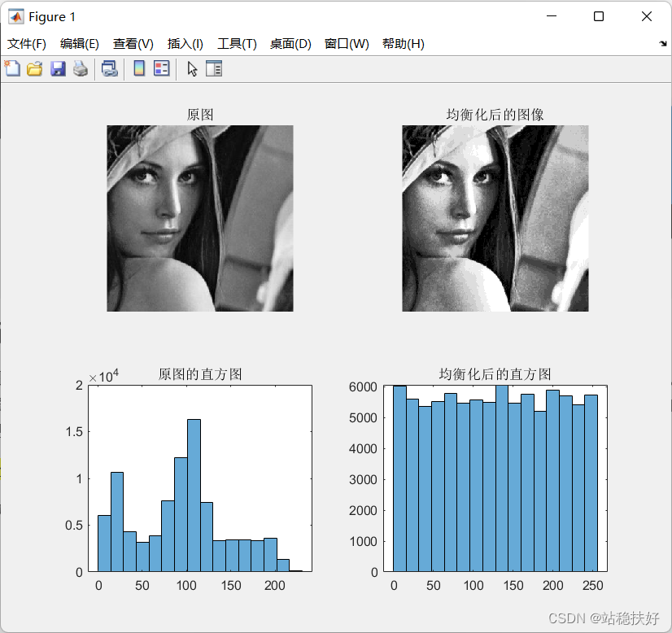Click the title 均衡化后的直方图

(495, 374)
